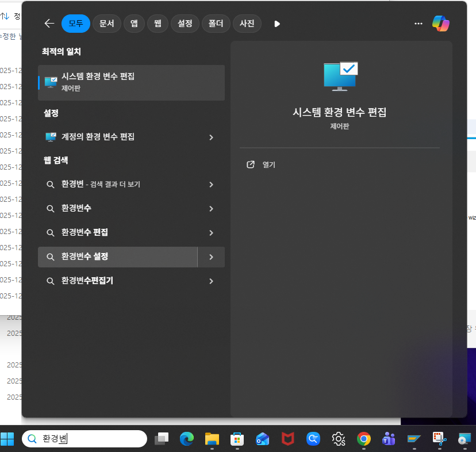Select the 설정 filter tab
This screenshot has width=476, height=452.
click(x=185, y=24)
